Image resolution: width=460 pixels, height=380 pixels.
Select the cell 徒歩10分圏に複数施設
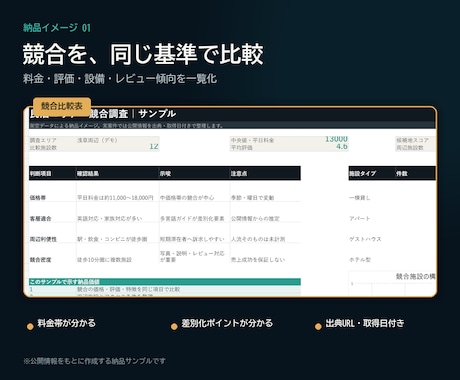(104, 260)
